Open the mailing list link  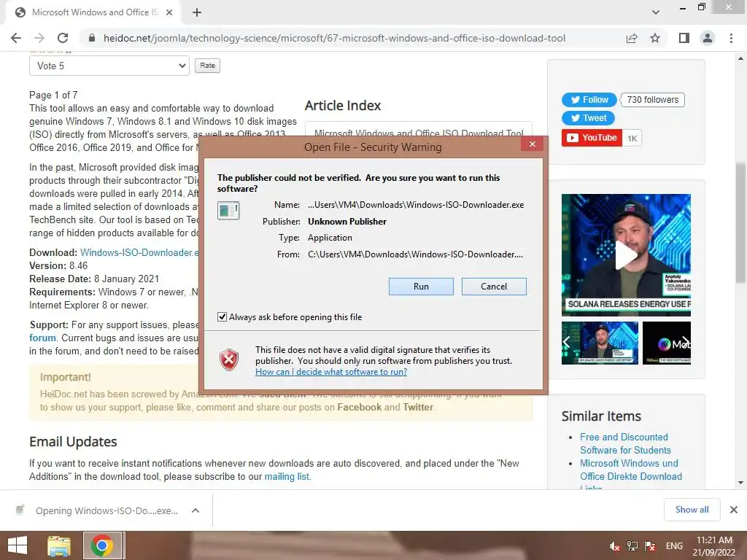287,476
